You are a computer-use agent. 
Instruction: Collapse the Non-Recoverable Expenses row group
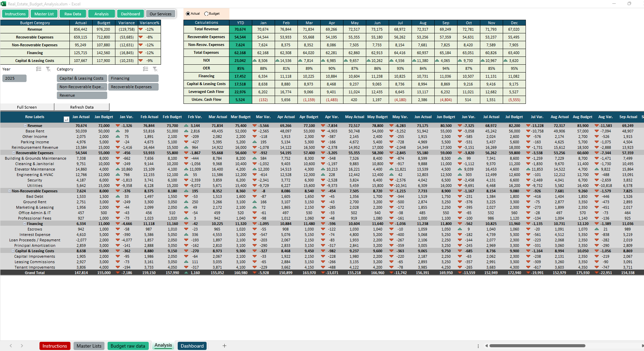tap(10, 191)
